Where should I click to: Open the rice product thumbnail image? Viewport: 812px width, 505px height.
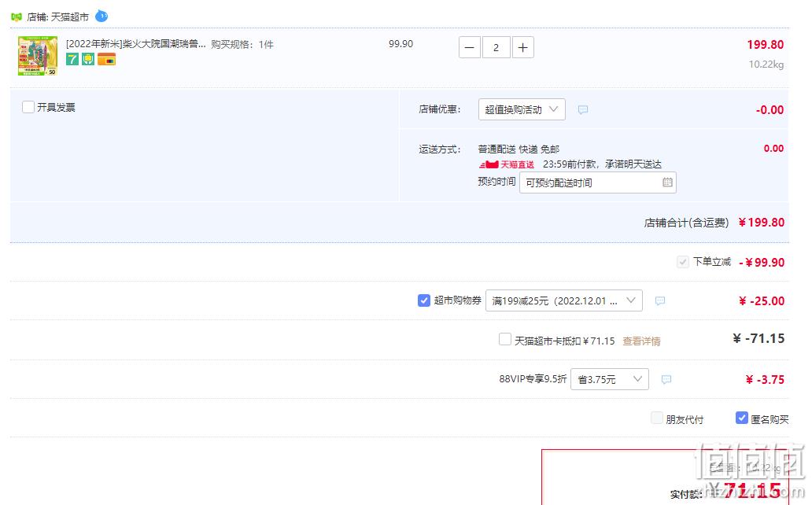[x=37, y=56]
